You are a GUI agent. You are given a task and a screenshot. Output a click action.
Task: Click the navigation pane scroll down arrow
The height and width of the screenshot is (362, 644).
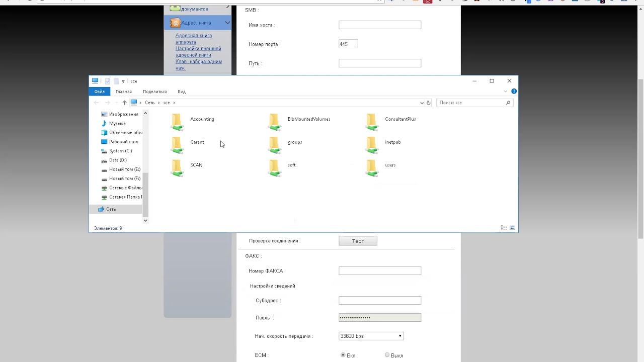[145, 220]
